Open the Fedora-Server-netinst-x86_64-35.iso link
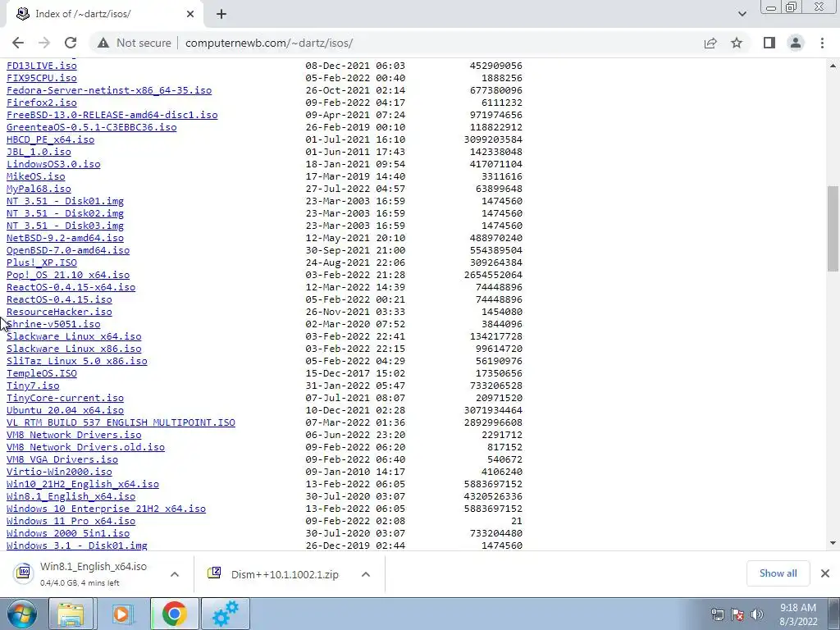The width and height of the screenshot is (840, 630). click(x=109, y=90)
